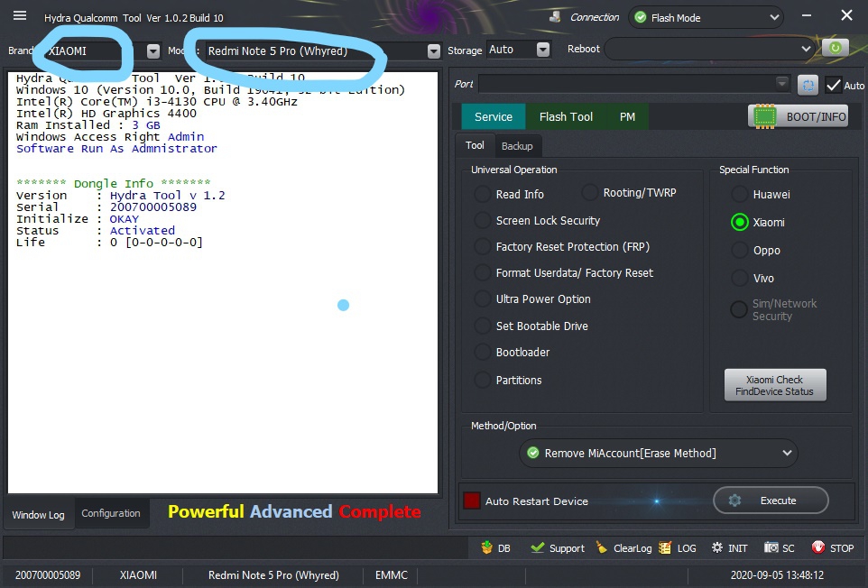This screenshot has height=588, width=868.
Task: Open the LOG icon
Action: click(x=665, y=547)
